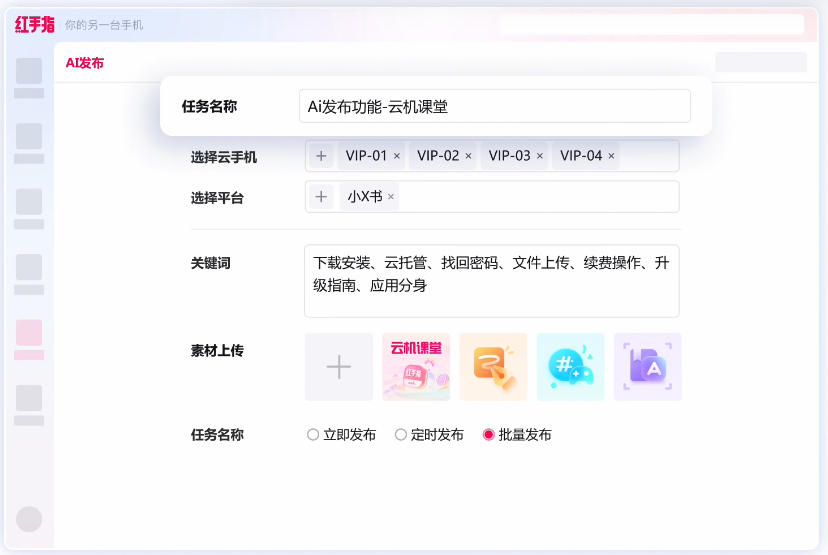Add another cloud phone with plus icon
The image size is (828, 555).
[x=321, y=156]
